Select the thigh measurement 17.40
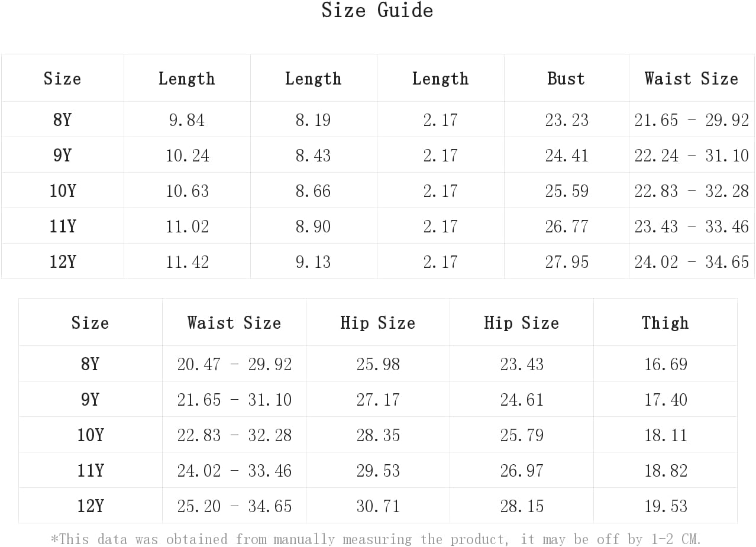The image size is (756, 547). coord(665,400)
